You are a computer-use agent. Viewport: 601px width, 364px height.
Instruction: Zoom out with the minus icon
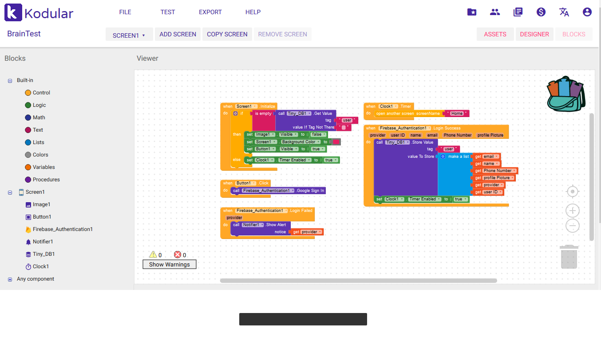pos(573,226)
